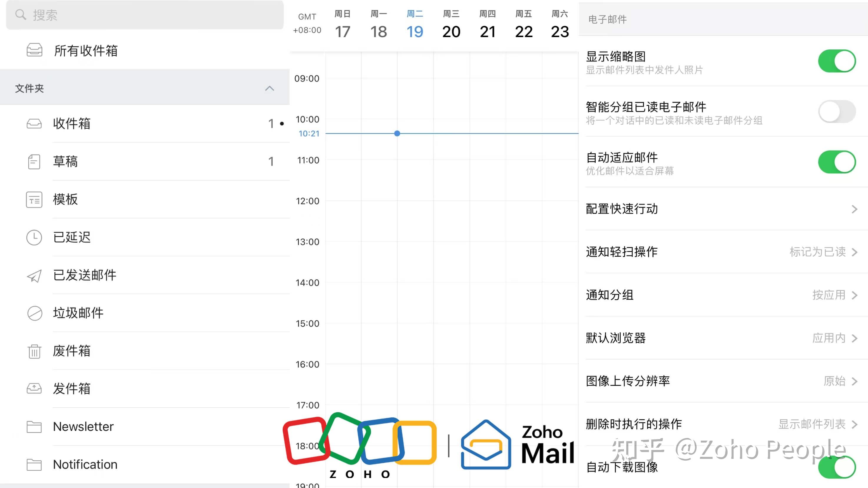Click the outbox icon beside 发件箱
The image size is (868, 488).
click(x=34, y=389)
